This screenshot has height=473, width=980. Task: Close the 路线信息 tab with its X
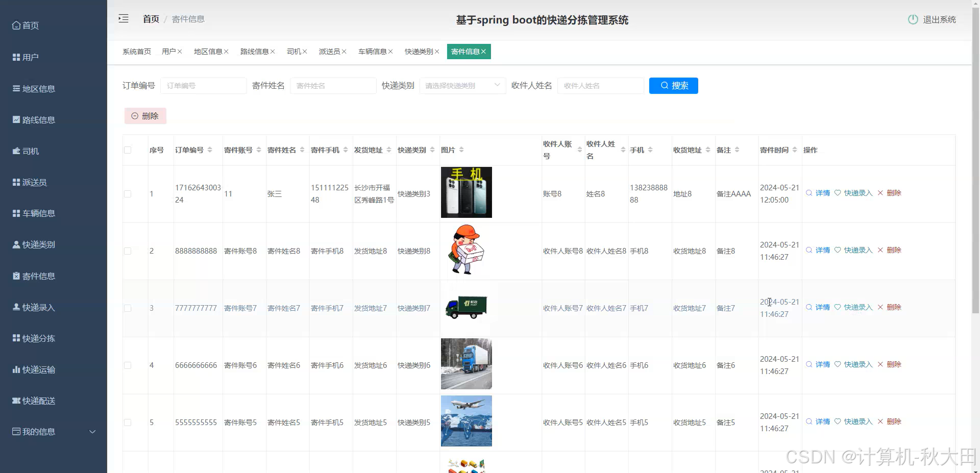(x=273, y=52)
